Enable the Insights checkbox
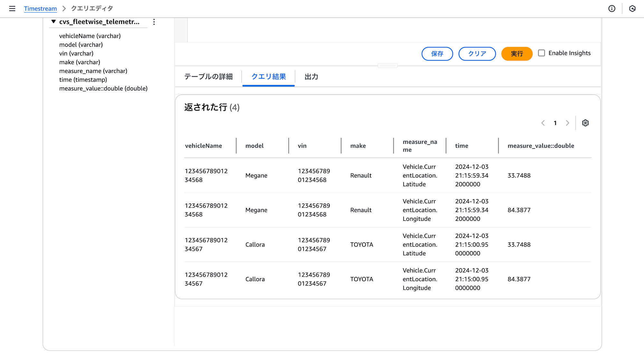This screenshot has height=353, width=644. [542, 53]
